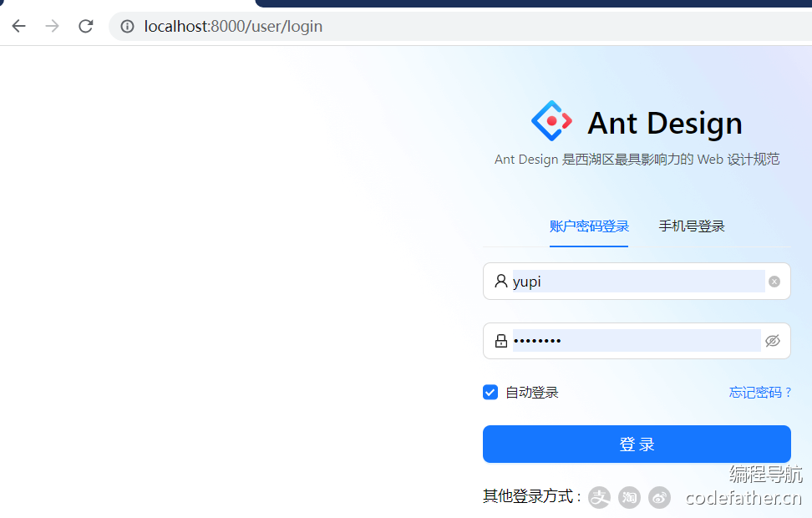Log in with the Weibo icon
This screenshot has width=812, height=518.
coord(659,498)
